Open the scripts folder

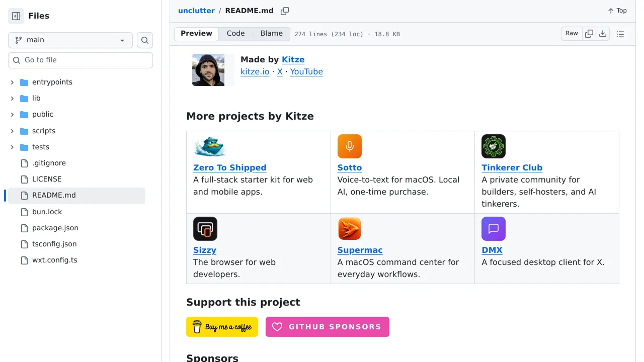click(44, 131)
